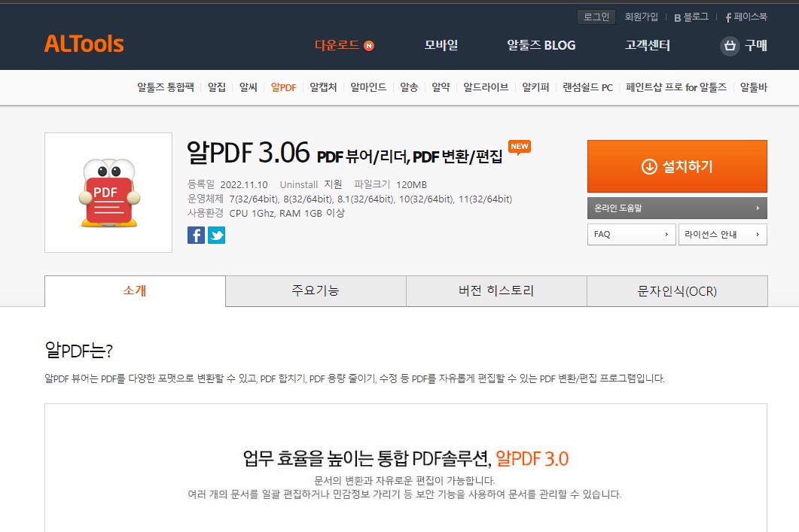Go to 알키퍼 product page
The image size is (799, 532).
tap(535, 87)
